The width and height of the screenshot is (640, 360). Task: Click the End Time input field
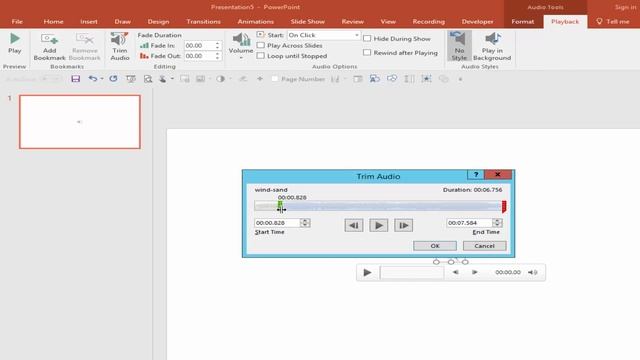(x=470, y=223)
